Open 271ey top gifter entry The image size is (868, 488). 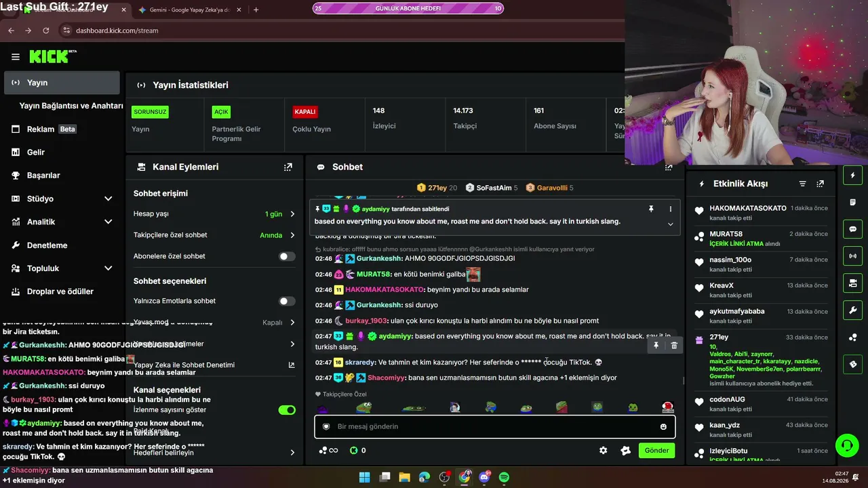tap(437, 188)
